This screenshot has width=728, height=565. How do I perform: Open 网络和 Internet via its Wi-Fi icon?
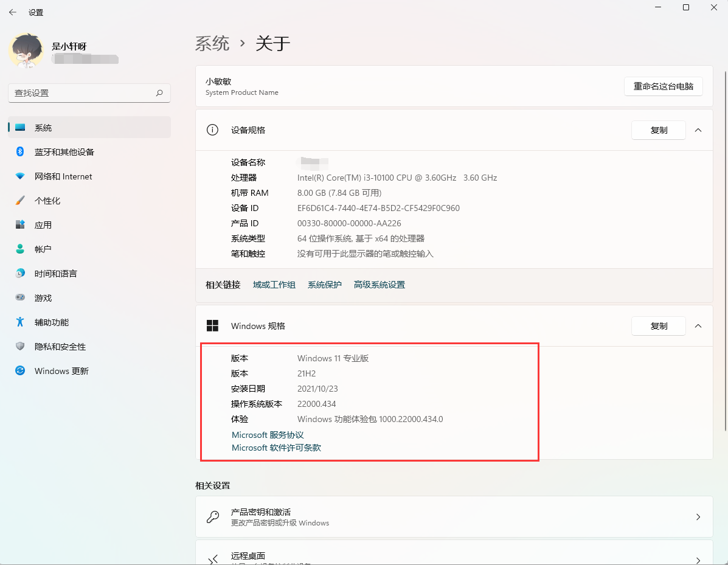point(20,176)
